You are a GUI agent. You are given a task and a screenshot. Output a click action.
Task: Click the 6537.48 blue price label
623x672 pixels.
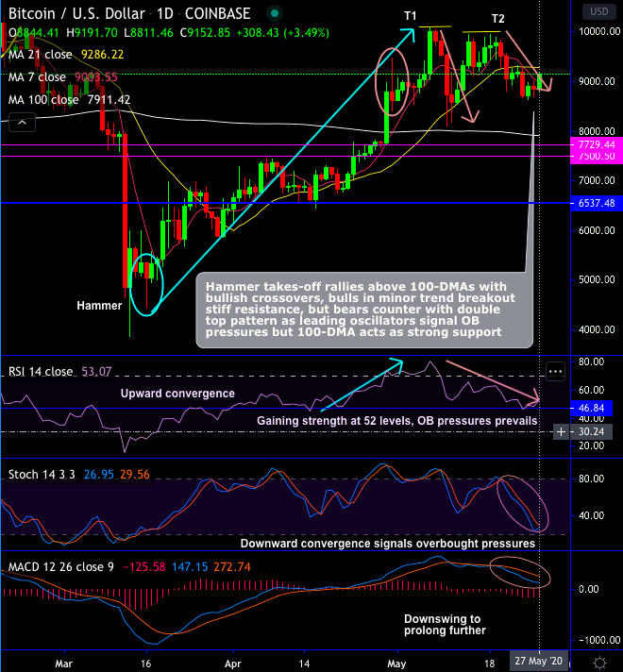click(597, 203)
